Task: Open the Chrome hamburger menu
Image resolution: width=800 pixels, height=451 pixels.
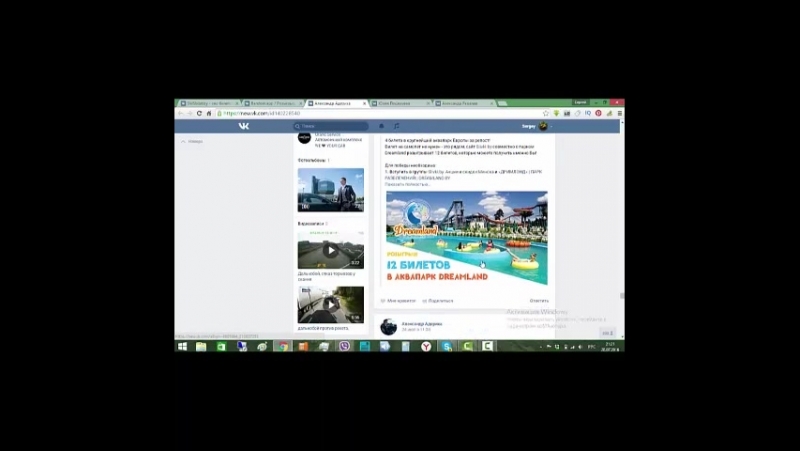Action: coord(620,113)
